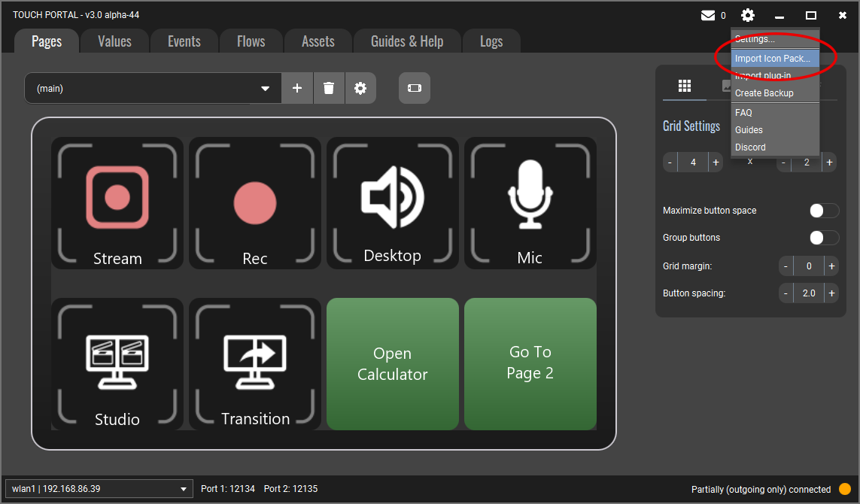
Task: Enable Group buttons
Action: point(823,237)
